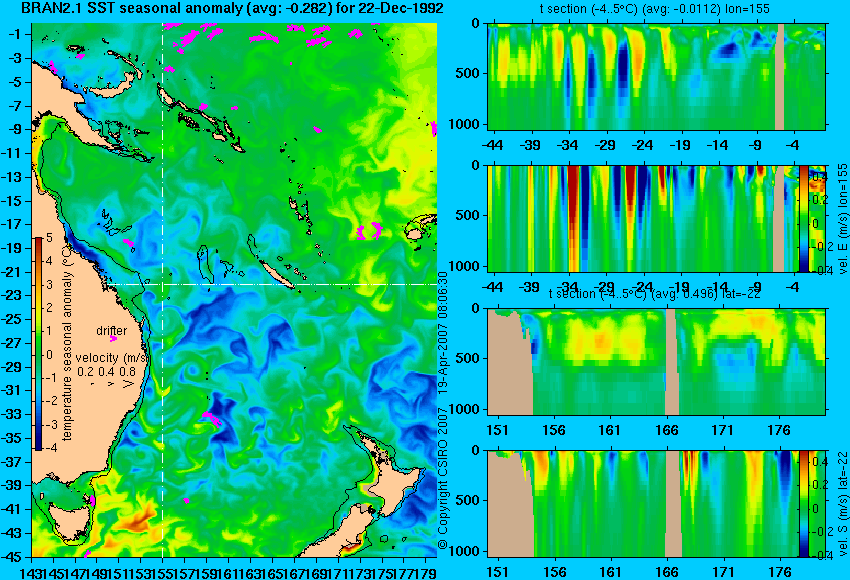
Task: Click the '1000' depth label of the top section
Action: [465, 124]
